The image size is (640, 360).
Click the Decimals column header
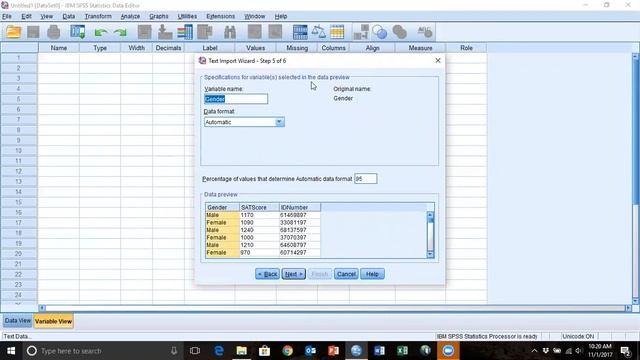point(168,48)
